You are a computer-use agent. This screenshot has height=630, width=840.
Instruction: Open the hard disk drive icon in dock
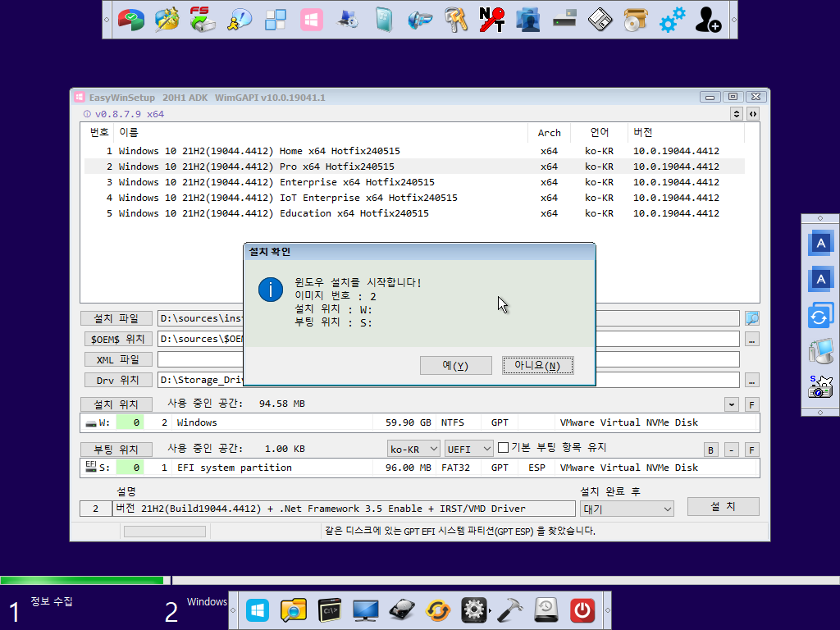pos(402,610)
